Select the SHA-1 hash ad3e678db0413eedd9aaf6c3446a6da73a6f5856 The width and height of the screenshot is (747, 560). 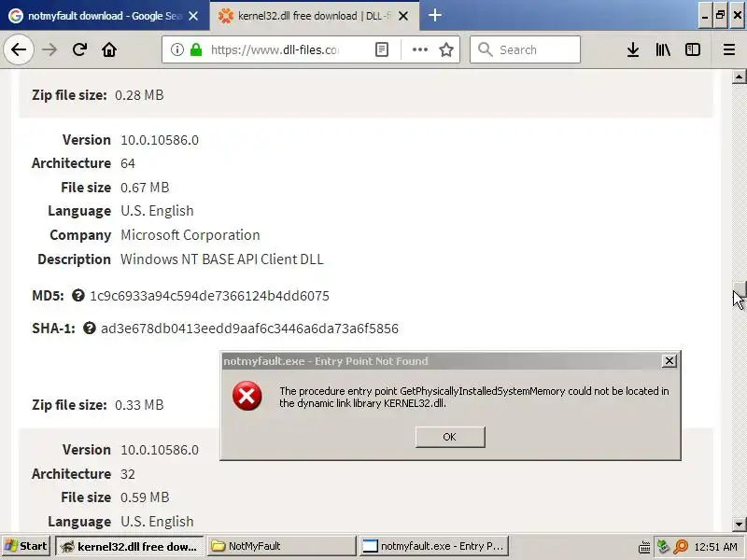[249, 329]
